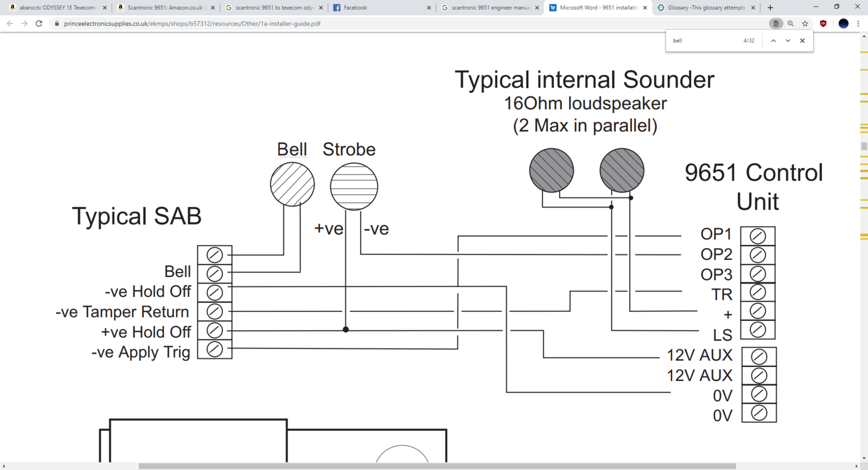
Task: Open a new browser tab
Action: (770, 8)
